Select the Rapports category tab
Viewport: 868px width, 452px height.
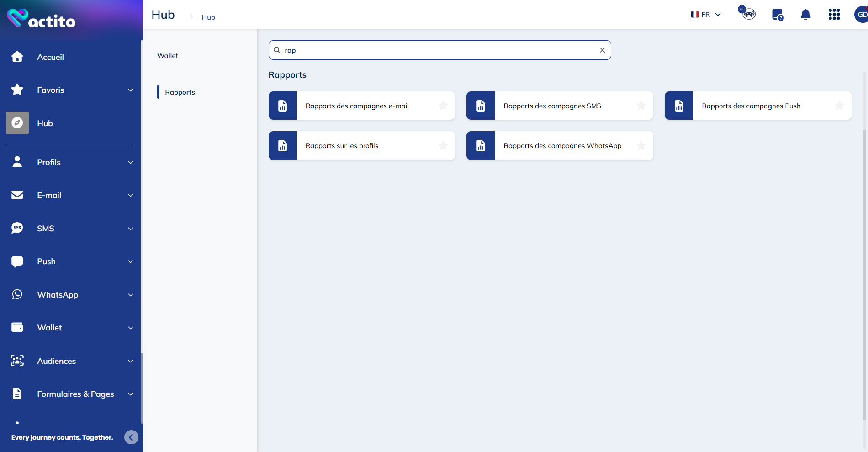[180, 92]
